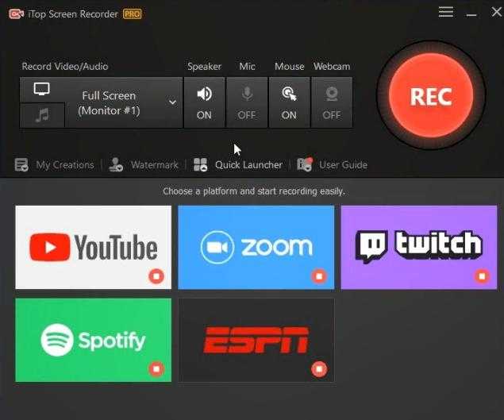Toggle the Mouse ON button
Image resolution: width=504 pixels, height=420 pixels.
click(x=289, y=102)
